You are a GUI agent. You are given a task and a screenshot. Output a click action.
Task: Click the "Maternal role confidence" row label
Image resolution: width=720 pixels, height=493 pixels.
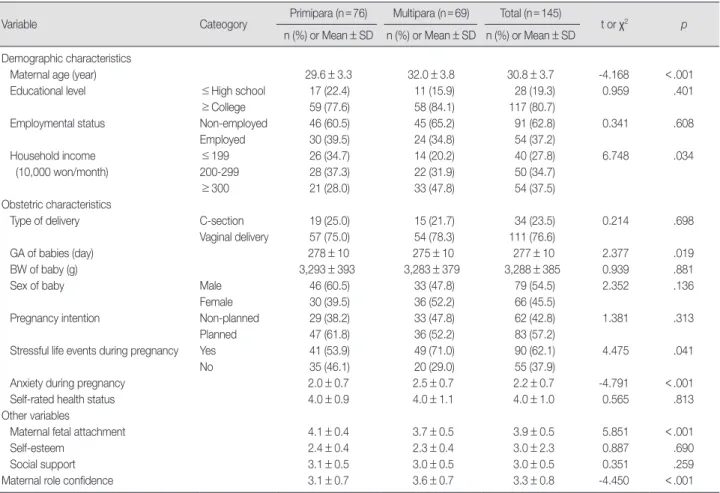click(57, 481)
